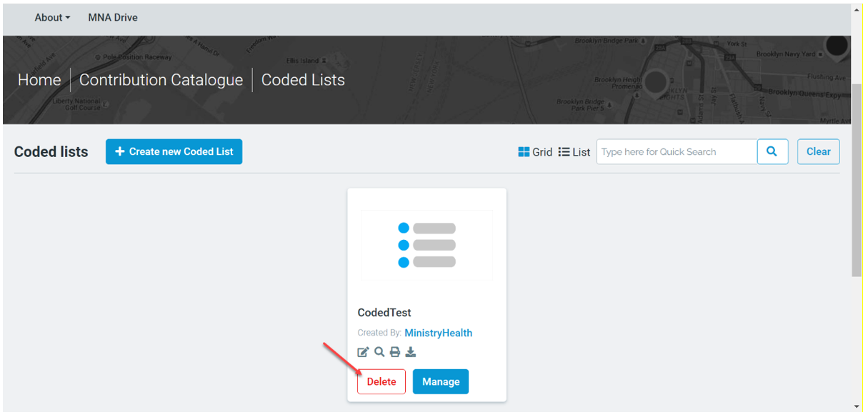Print the CodedTest coded list
The image size is (868, 417).
(x=394, y=352)
